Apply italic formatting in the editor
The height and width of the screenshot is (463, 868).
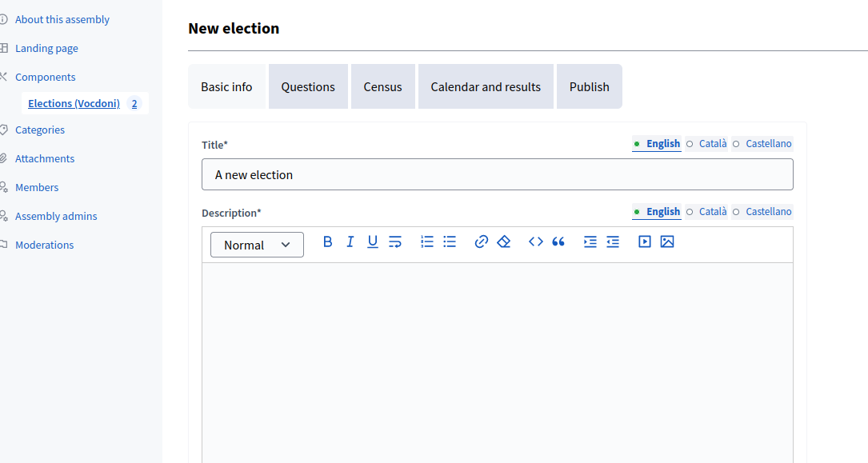(350, 241)
